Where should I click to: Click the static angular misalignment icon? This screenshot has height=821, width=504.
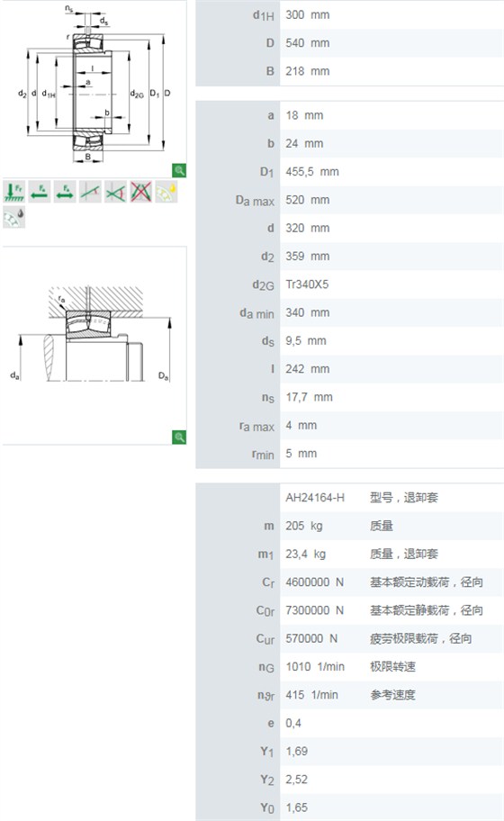pyautogui.click(x=90, y=192)
